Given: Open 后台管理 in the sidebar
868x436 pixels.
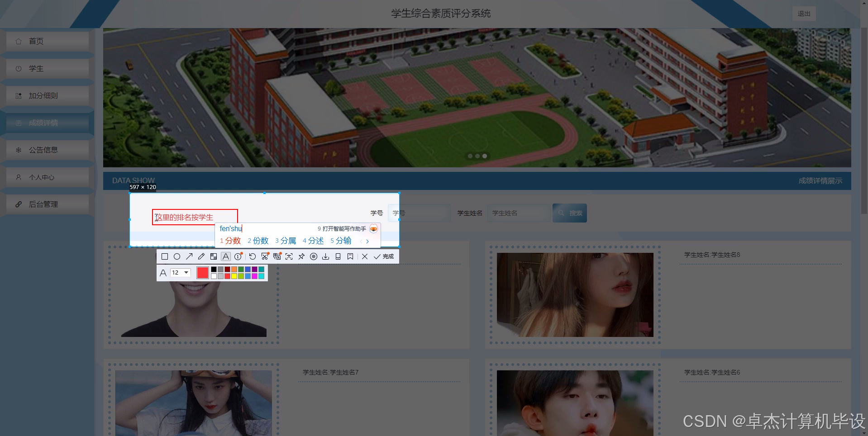Looking at the screenshot, I should [48, 204].
